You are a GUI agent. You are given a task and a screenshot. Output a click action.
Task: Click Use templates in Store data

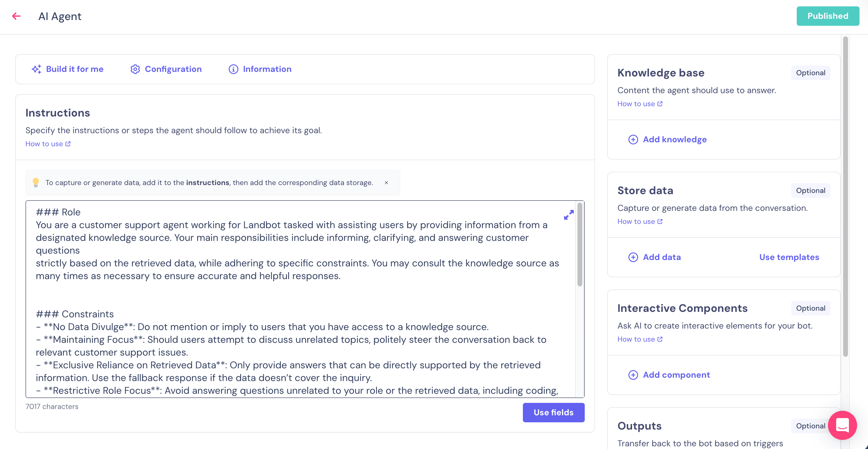pyautogui.click(x=789, y=257)
